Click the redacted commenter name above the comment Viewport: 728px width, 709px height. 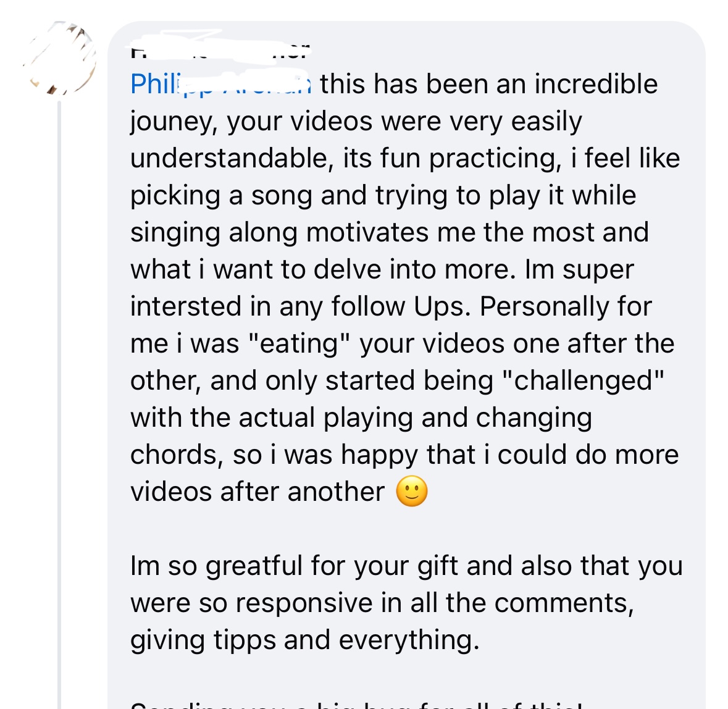coord(220,51)
